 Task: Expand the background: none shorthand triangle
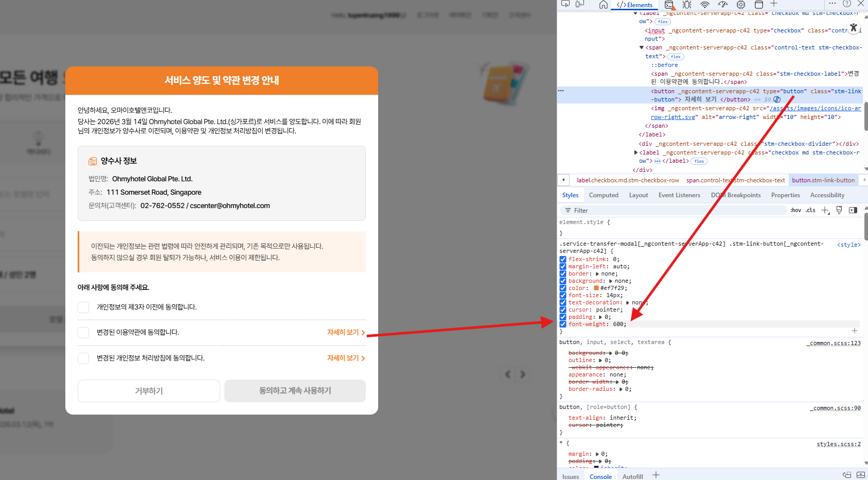[x=610, y=281]
